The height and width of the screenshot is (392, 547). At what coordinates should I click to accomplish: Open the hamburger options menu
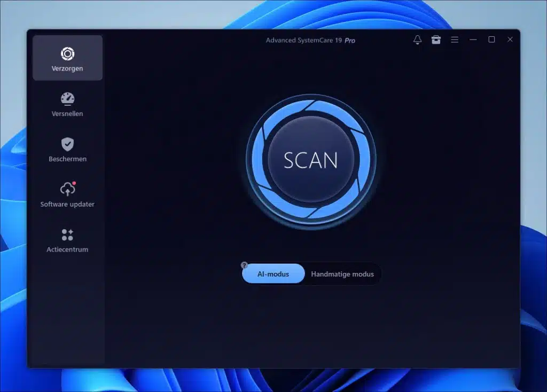point(455,40)
